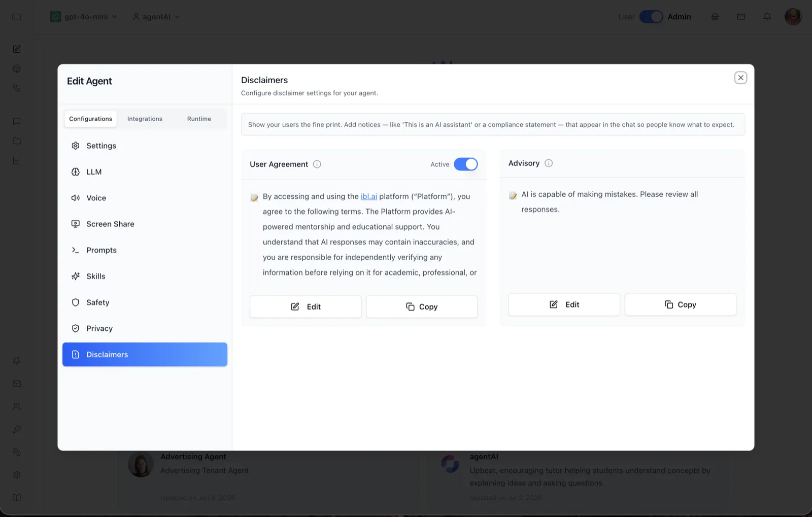812x517 pixels.
Task: Open the folder icon in left sidebar
Action: tap(17, 141)
